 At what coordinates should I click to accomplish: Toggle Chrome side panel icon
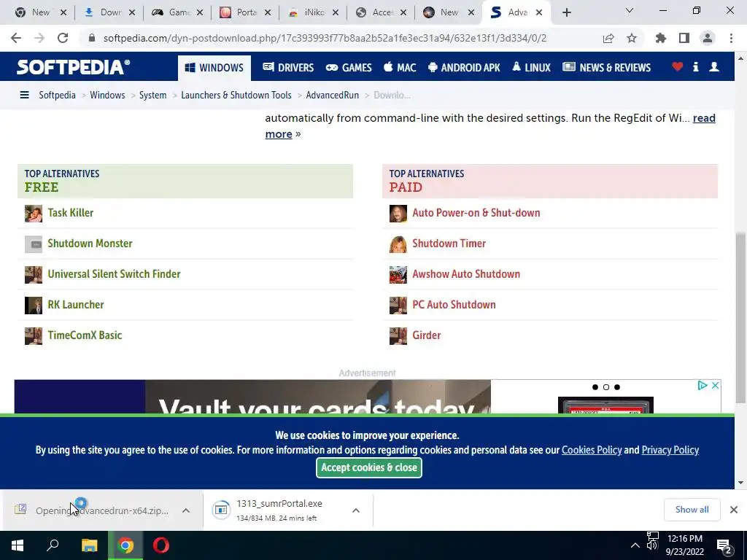click(x=684, y=38)
